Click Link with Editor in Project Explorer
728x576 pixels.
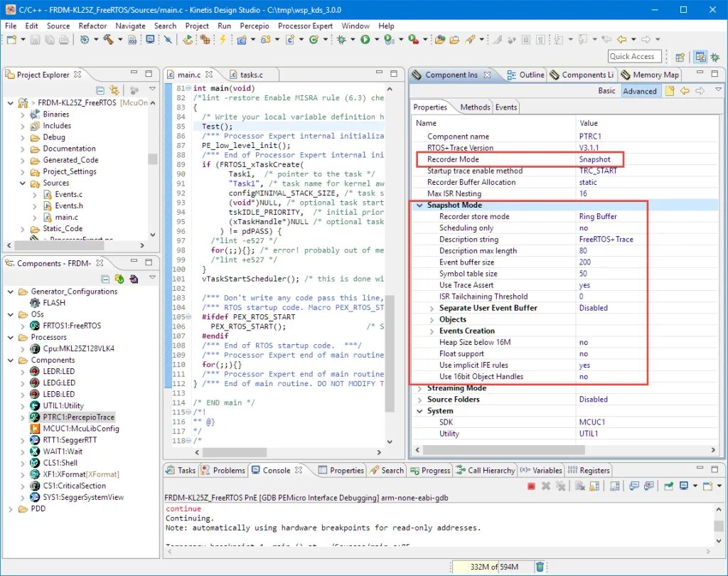114,90
